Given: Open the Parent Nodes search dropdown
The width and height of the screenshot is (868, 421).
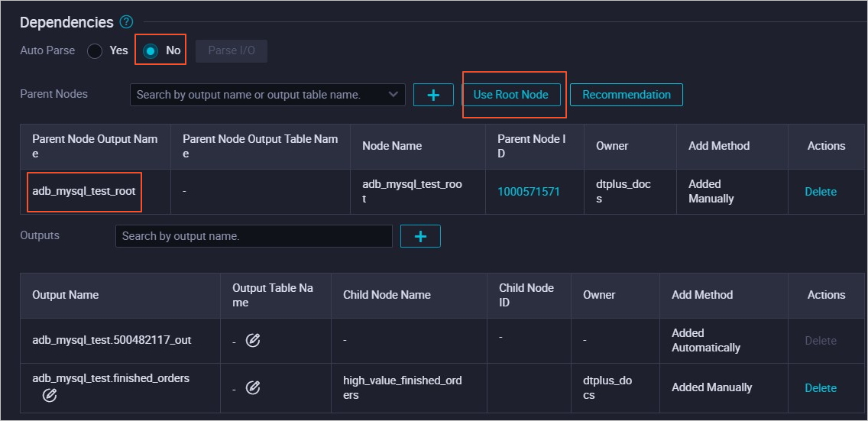Looking at the screenshot, I should 267,95.
